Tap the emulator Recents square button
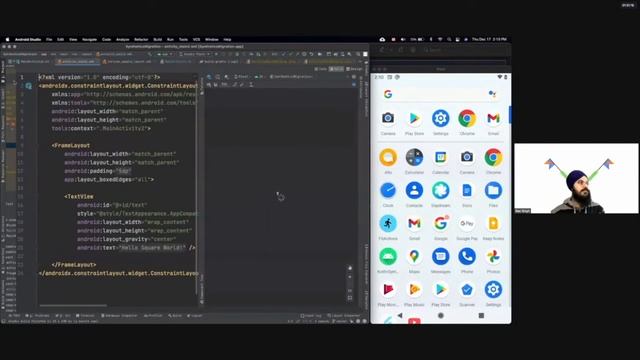640x360 pixels. tap(481, 316)
